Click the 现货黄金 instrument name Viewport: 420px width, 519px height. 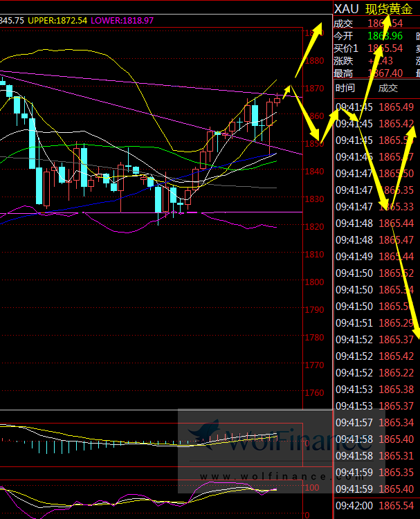click(389, 8)
